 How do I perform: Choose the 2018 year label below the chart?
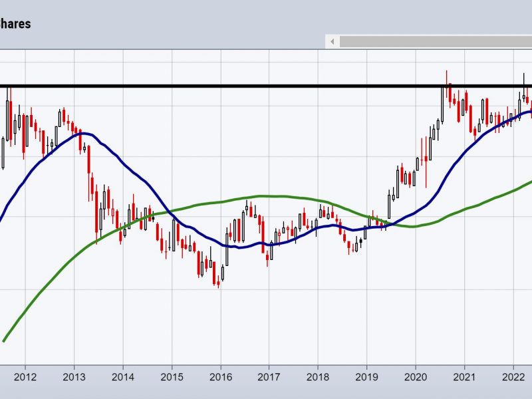pos(318,377)
